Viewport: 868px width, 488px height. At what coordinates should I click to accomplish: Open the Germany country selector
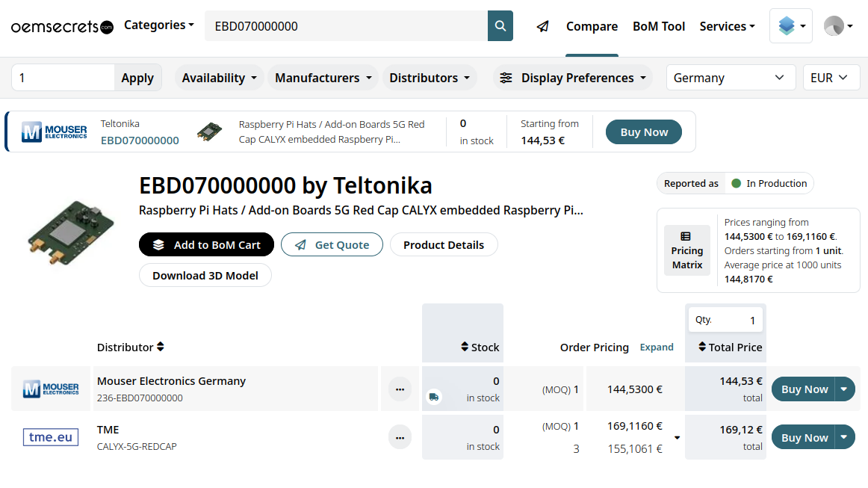pyautogui.click(x=729, y=78)
